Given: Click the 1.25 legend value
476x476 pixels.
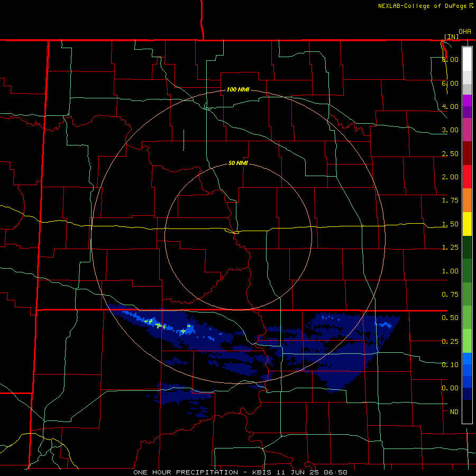Looking at the screenshot, I should point(450,248).
